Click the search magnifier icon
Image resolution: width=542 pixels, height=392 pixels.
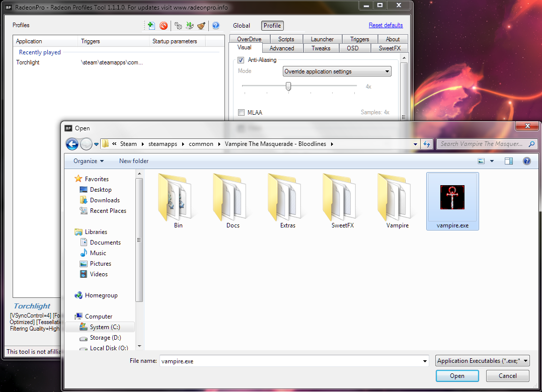[x=531, y=144]
